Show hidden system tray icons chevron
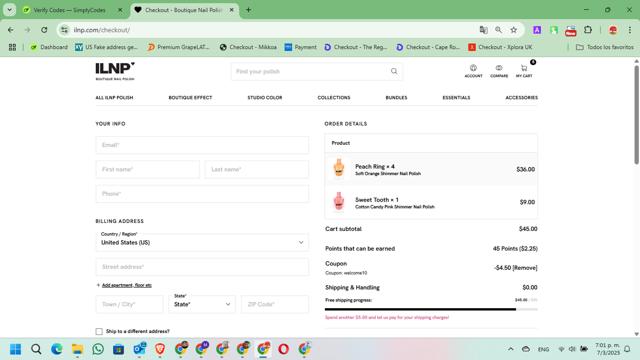Viewport: 640px width, 360px height. (511, 349)
